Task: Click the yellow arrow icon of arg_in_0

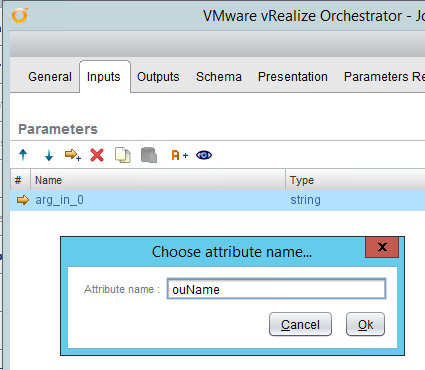Action: pyautogui.click(x=23, y=200)
